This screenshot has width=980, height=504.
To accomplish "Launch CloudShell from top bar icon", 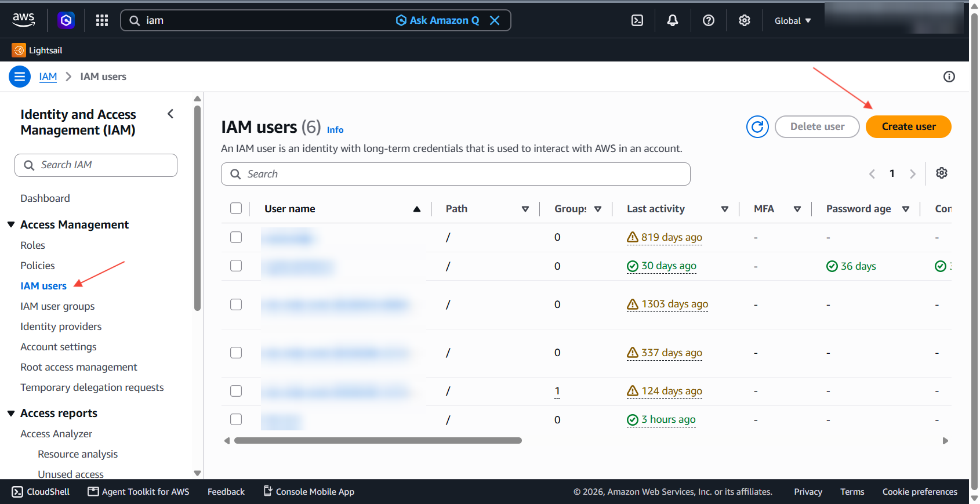I will (637, 20).
